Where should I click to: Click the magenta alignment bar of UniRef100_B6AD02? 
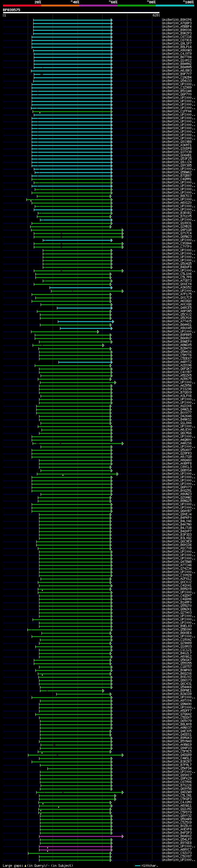tap(82, 836)
